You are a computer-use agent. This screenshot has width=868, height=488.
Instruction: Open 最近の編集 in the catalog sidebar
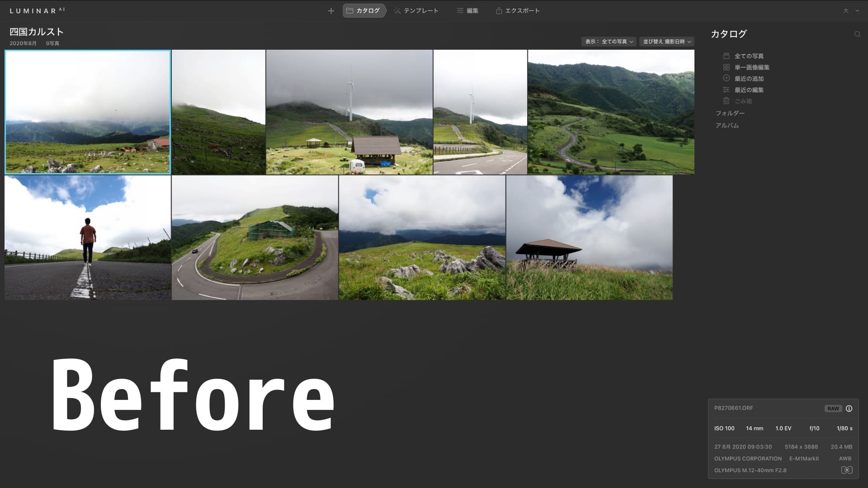tap(749, 90)
